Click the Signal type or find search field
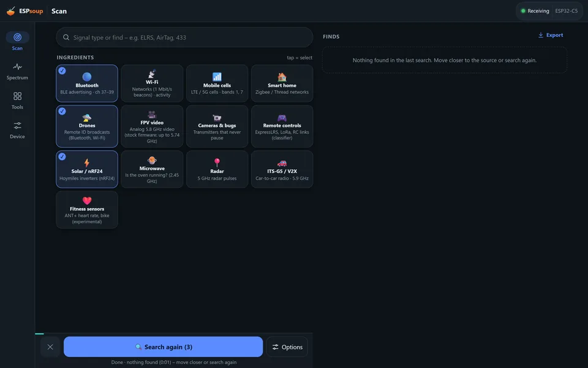Viewport: 588px width, 368px height. [x=184, y=37]
